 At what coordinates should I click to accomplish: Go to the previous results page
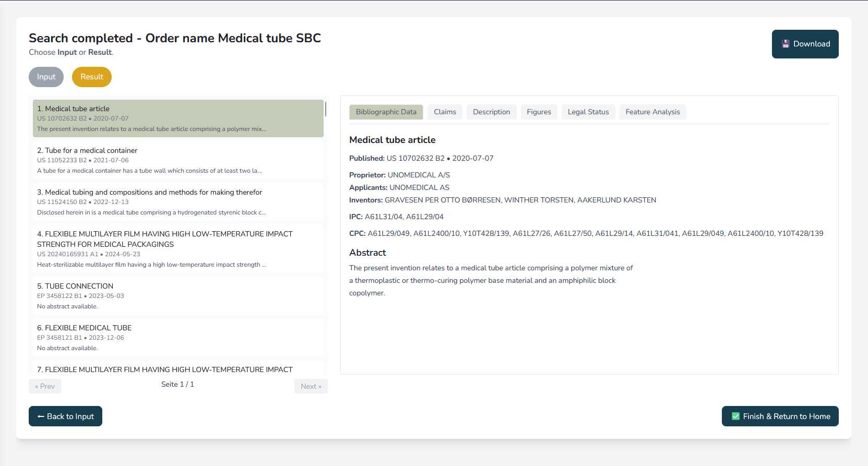point(45,386)
